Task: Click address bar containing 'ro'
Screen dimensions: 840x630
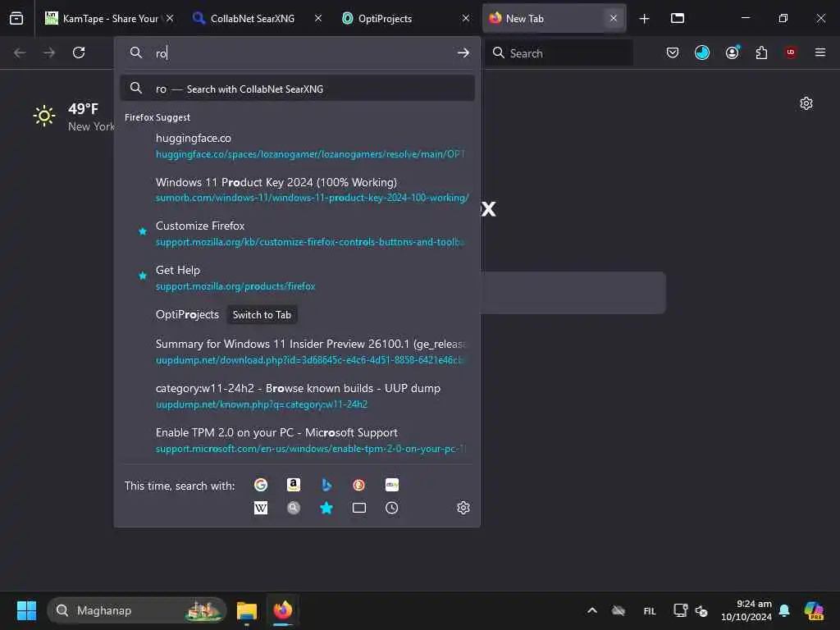Action: pyautogui.click(x=297, y=53)
